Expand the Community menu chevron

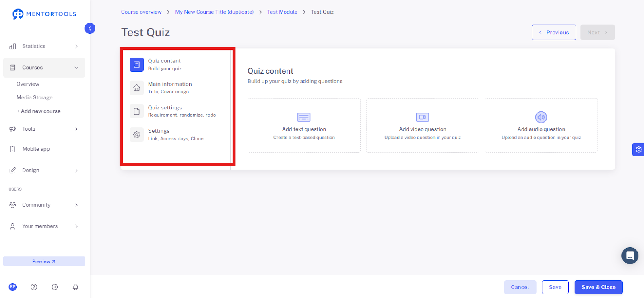point(76,205)
